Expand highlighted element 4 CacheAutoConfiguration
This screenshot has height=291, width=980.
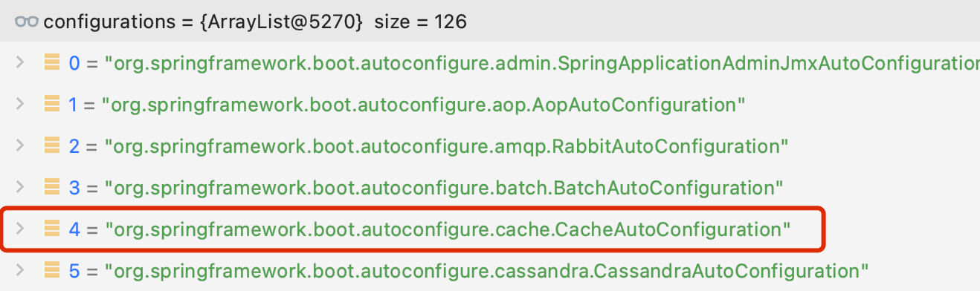pos(21,229)
